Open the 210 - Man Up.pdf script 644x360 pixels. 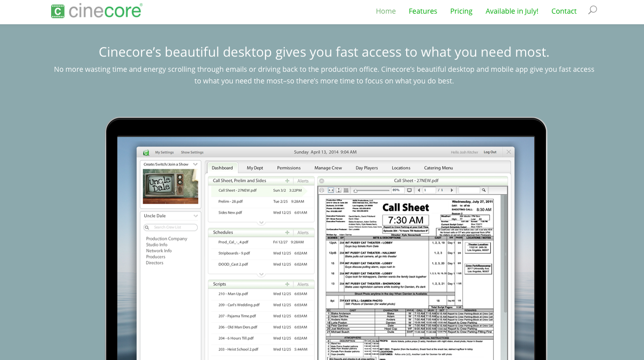tap(233, 294)
